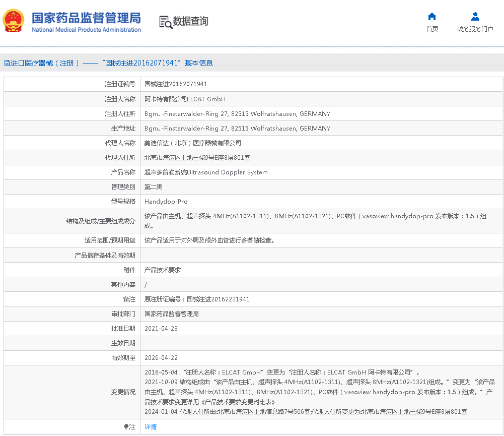Click the bullet icon beside 注 label

126,427
